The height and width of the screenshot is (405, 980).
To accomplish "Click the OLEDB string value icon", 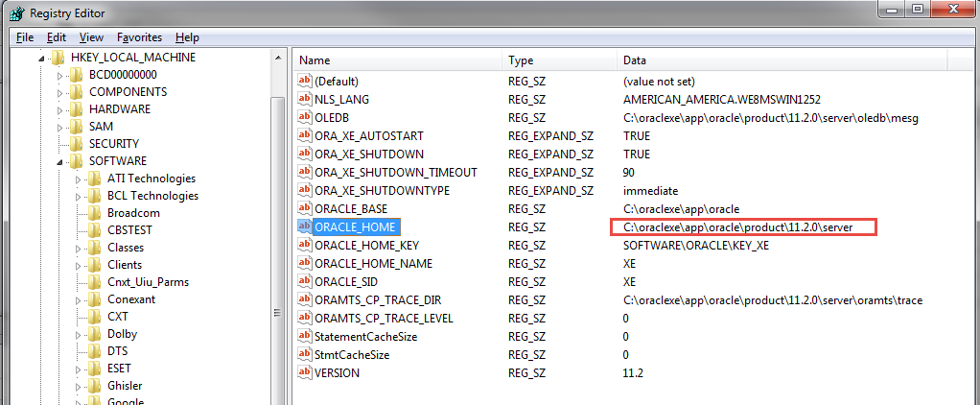I will pos(304,117).
